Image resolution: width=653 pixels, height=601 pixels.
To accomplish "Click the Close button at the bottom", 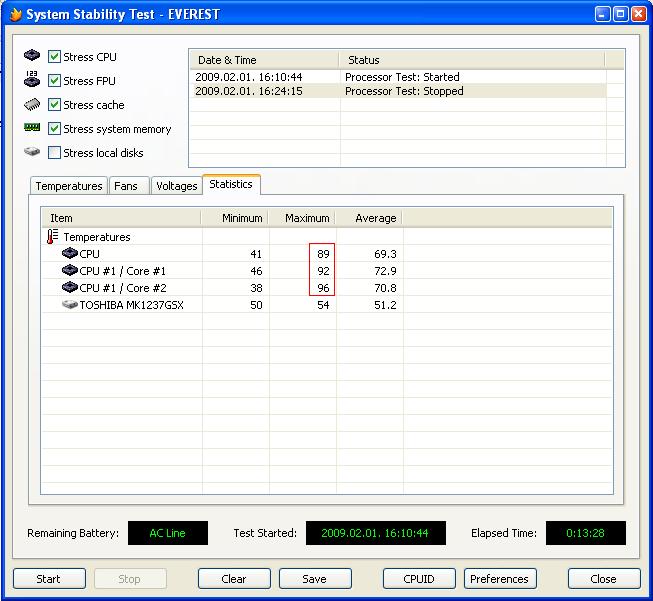I will (604, 579).
